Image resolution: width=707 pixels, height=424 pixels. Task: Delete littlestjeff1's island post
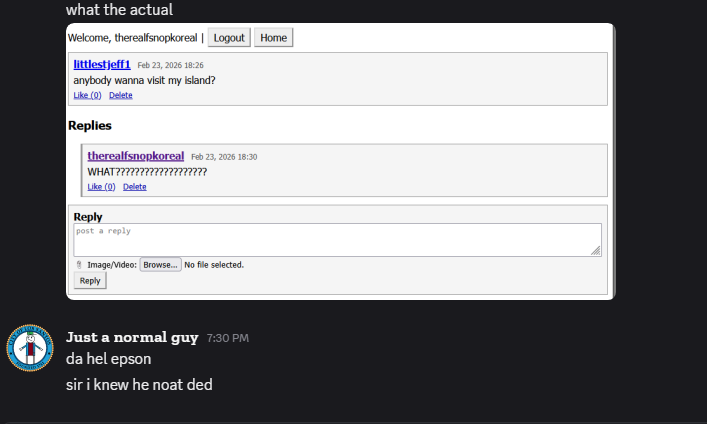click(x=120, y=96)
